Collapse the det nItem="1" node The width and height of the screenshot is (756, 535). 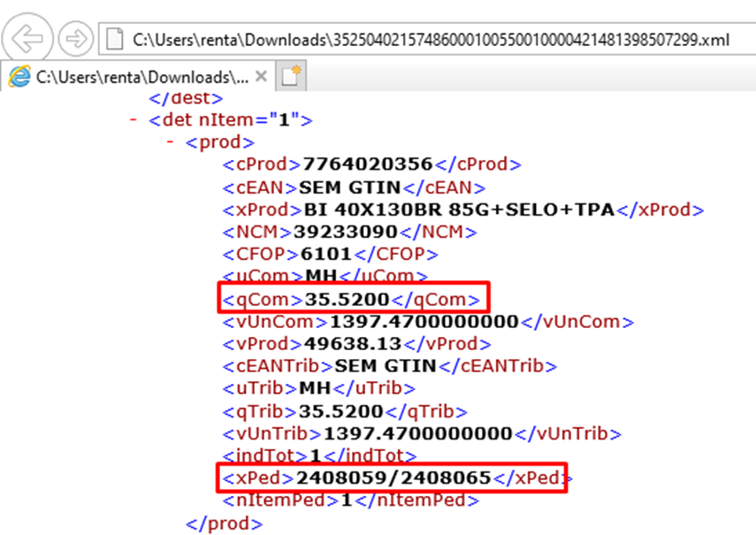[134, 119]
